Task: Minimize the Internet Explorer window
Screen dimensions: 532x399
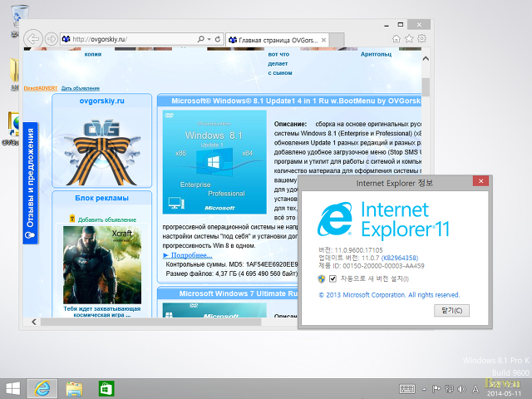Action: point(386,25)
